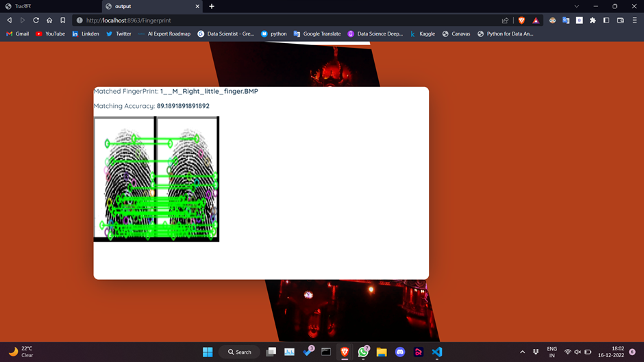
Task: Open the AI Expert Roadmap bookmark
Action: [164, 34]
